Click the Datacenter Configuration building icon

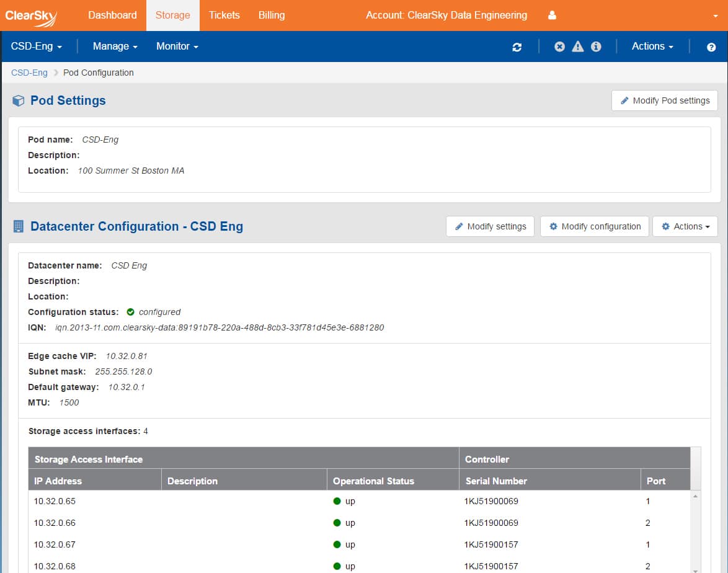tap(18, 226)
